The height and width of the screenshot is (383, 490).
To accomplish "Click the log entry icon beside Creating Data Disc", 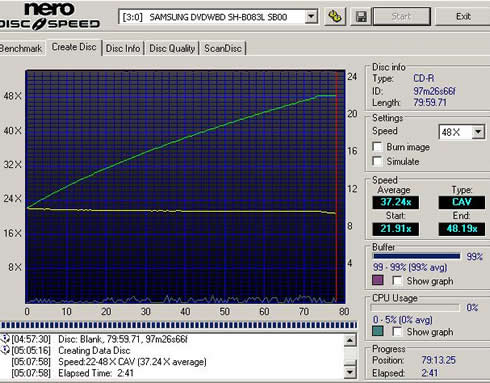I will [x=5, y=350].
